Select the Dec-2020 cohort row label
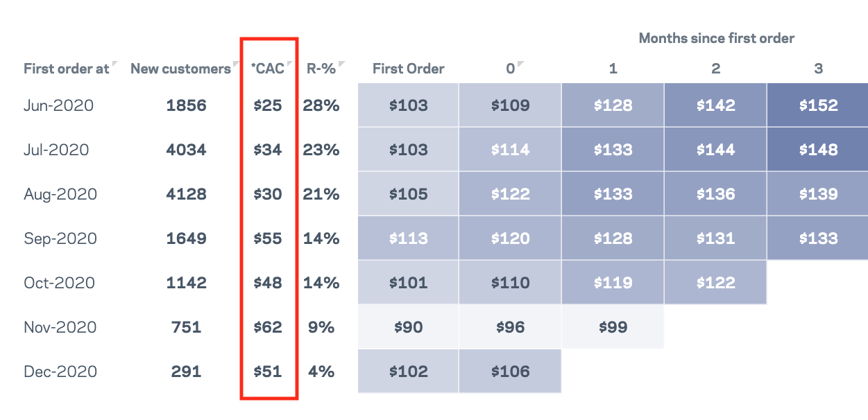868x420 pixels. 60,371
